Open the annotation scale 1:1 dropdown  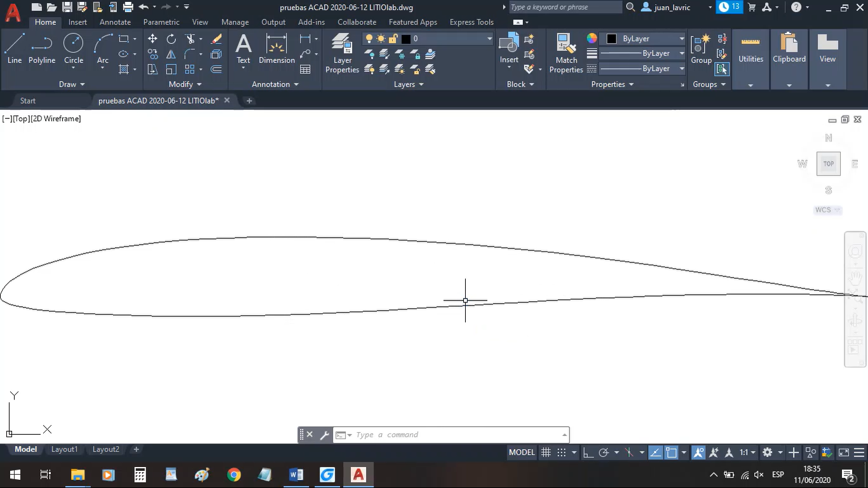click(x=747, y=452)
